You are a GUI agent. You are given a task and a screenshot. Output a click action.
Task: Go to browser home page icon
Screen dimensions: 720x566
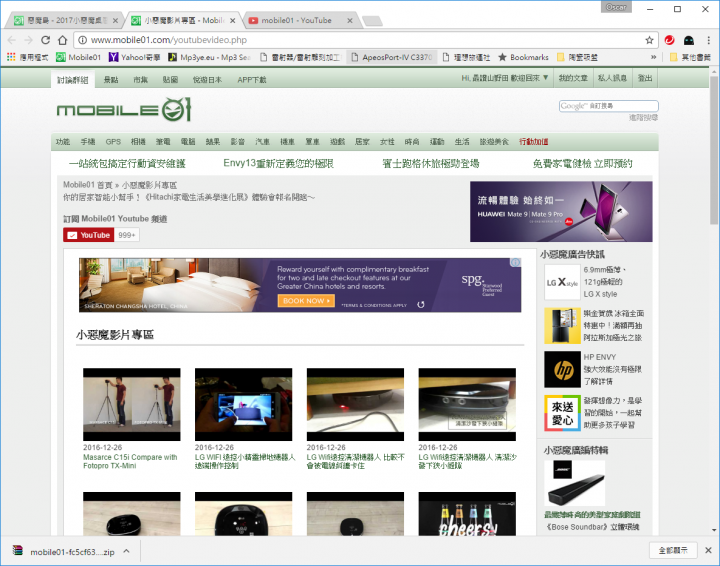point(62,40)
